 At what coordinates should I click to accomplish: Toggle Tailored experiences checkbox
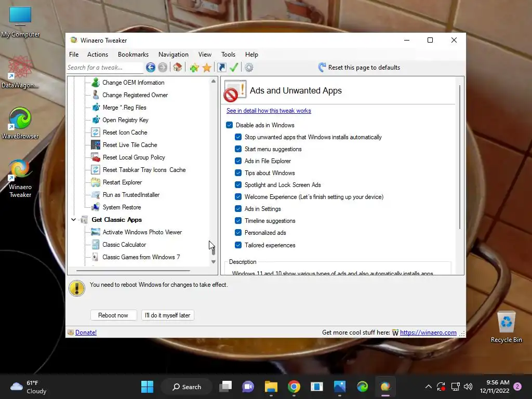(x=238, y=245)
